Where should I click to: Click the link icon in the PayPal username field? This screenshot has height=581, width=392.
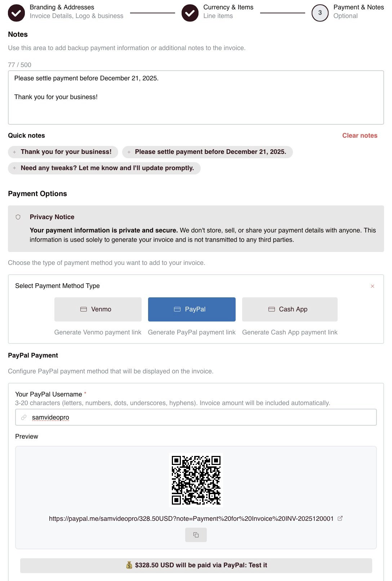(23, 417)
